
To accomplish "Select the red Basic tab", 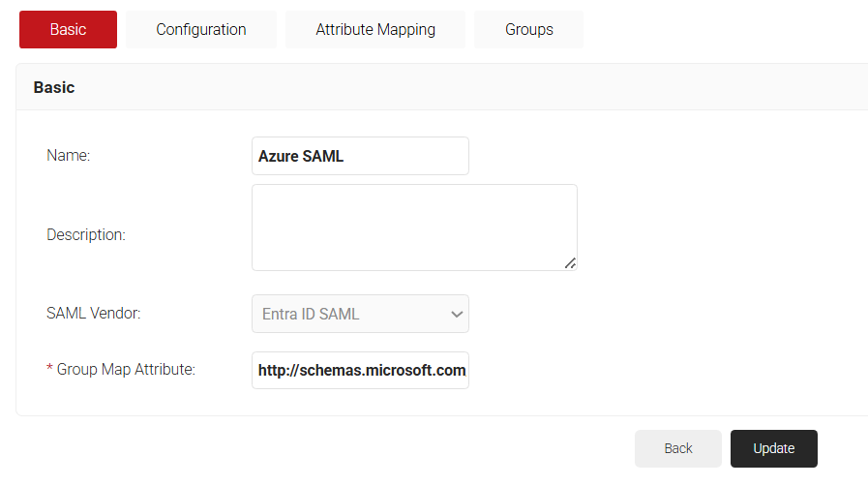I will [x=68, y=30].
